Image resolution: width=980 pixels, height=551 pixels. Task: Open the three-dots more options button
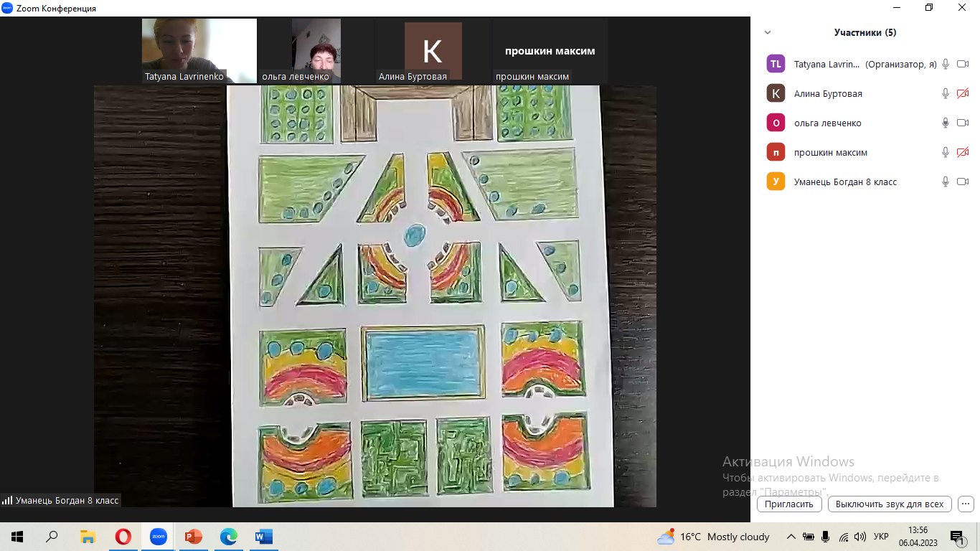(x=966, y=504)
